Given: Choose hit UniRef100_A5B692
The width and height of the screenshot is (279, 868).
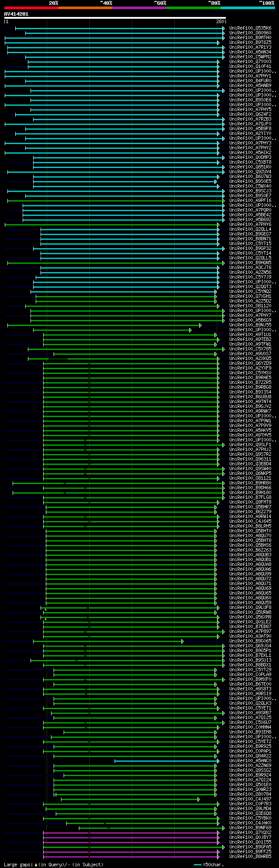Looking at the screenshot, I should coord(250,220).
